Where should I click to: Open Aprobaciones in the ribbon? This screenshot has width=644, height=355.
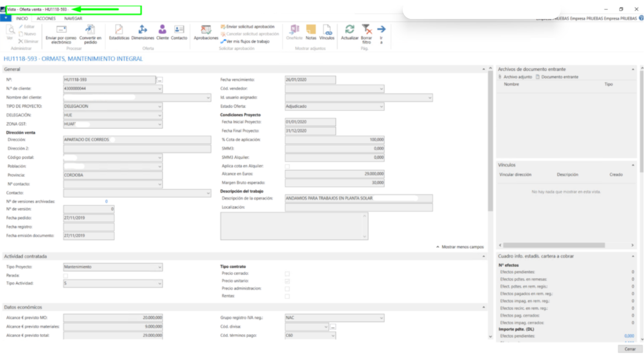(206, 29)
